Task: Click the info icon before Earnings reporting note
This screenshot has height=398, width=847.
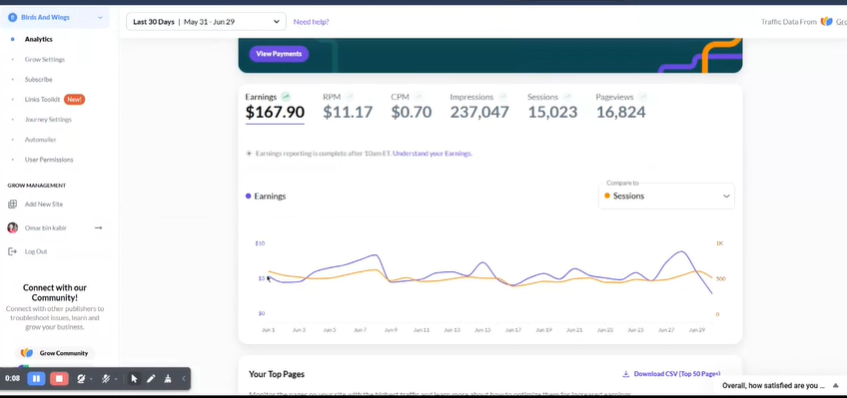Action: click(249, 153)
